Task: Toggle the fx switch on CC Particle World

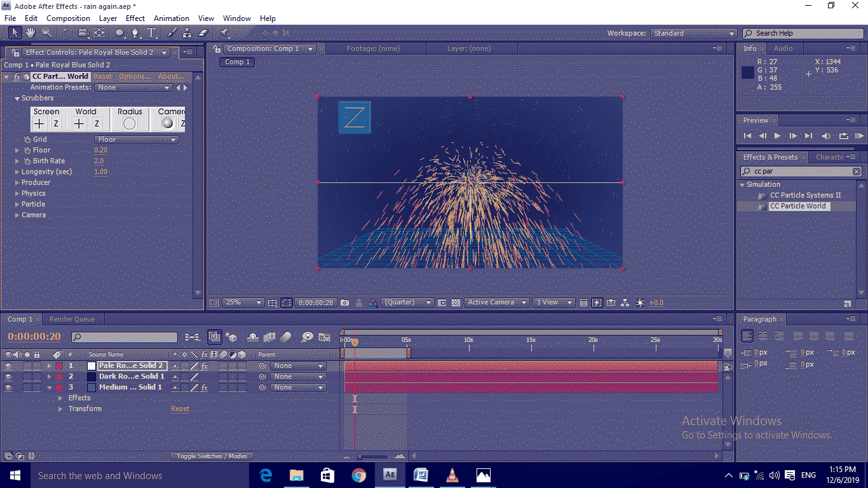Action: tap(17, 76)
